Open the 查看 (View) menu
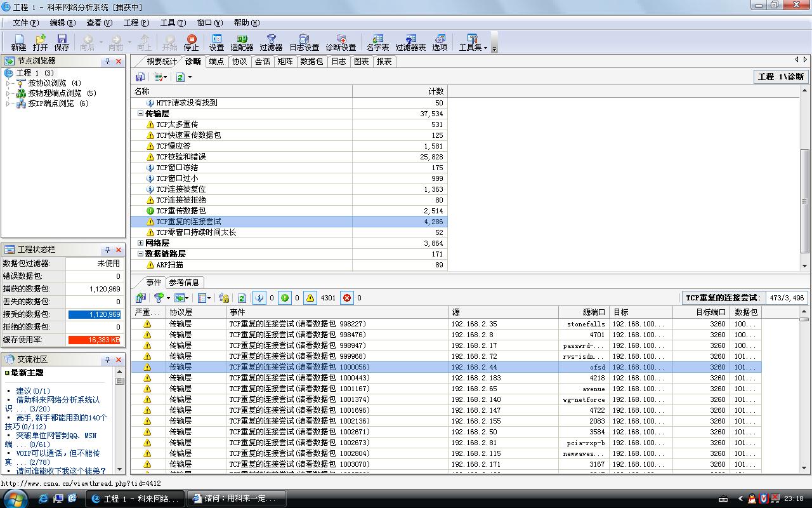Viewport: 812px width, 508px height. (99, 23)
